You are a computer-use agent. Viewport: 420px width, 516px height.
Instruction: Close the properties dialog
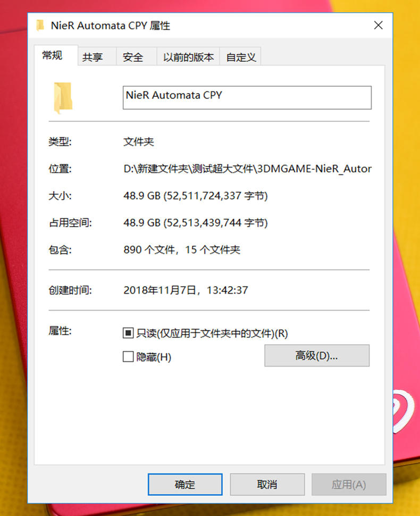click(378, 26)
